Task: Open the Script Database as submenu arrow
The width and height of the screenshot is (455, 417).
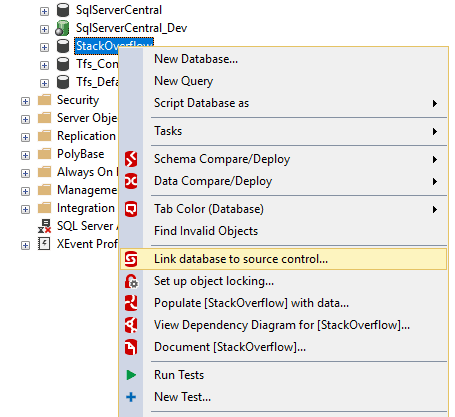Action: pyautogui.click(x=435, y=103)
